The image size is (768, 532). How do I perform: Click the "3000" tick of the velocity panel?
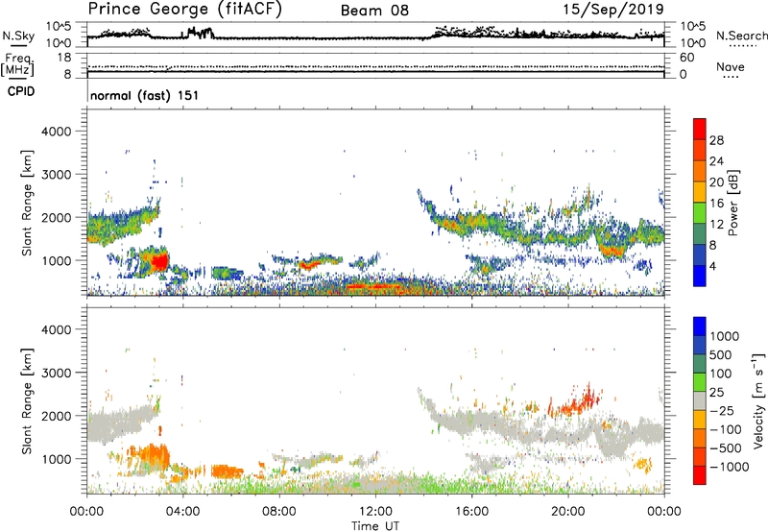[x=57, y=373]
